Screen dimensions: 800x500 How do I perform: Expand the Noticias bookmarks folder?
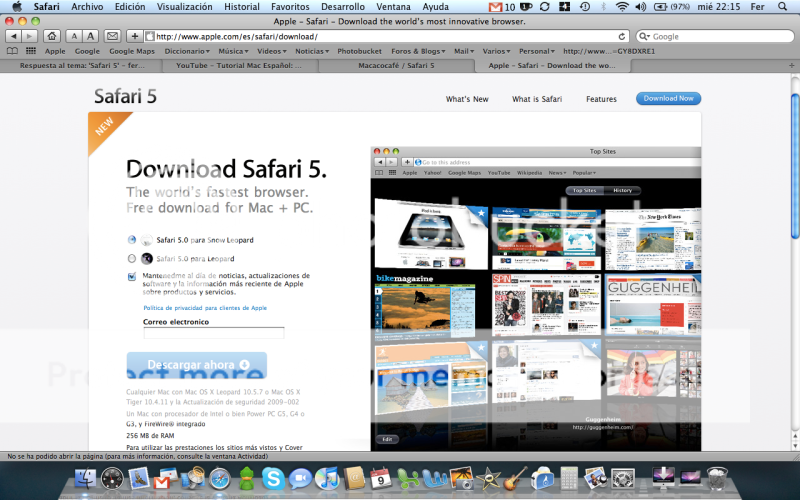pos(311,50)
